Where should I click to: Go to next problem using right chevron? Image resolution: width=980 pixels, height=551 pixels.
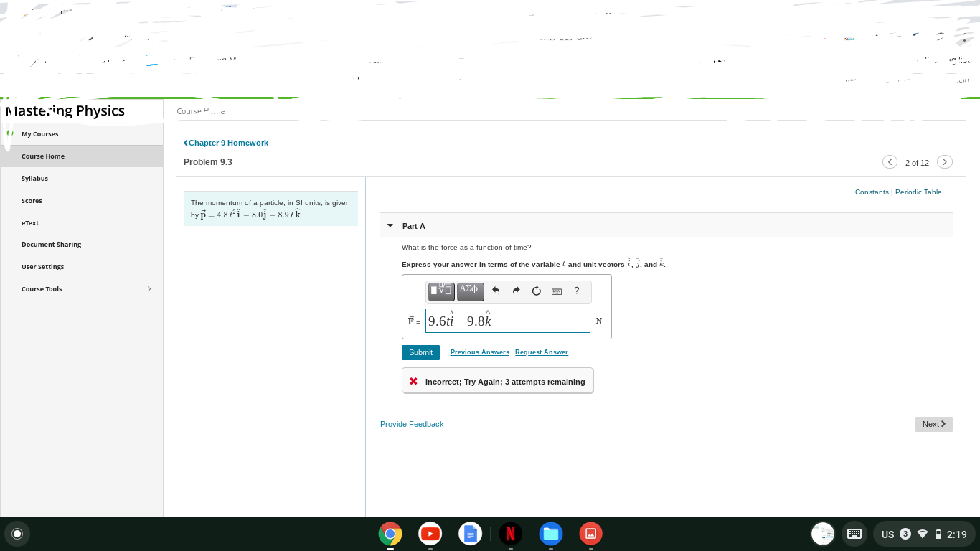(x=945, y=161)
